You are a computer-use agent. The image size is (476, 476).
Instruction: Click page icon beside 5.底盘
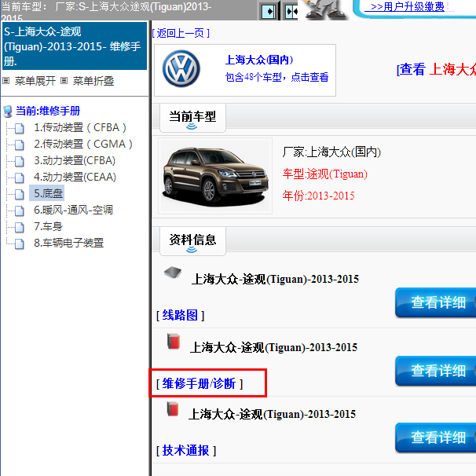coord(20,194)
